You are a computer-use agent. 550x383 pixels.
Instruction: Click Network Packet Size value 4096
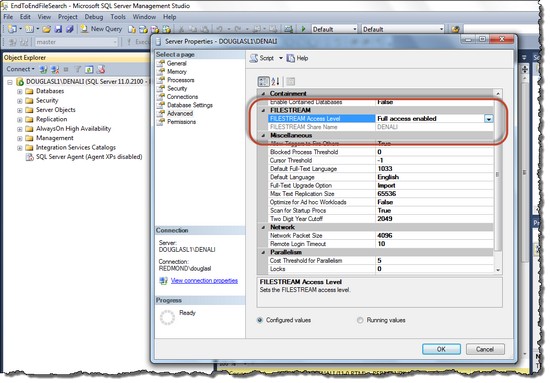coord(434,236)
